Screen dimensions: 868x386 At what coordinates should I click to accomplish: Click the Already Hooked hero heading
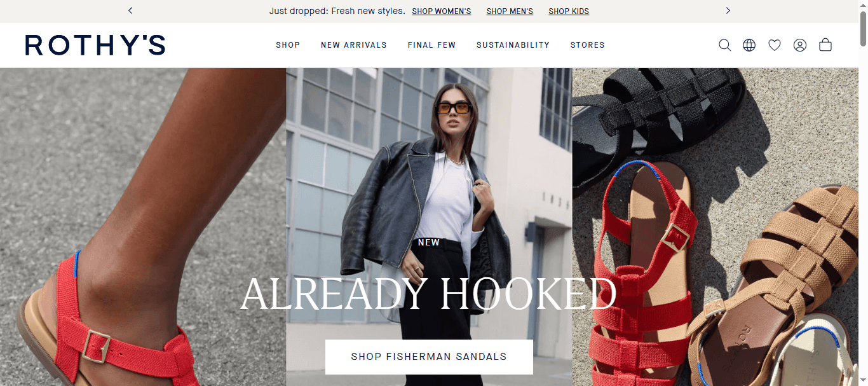pyautogui.click(x=429, y=294)
